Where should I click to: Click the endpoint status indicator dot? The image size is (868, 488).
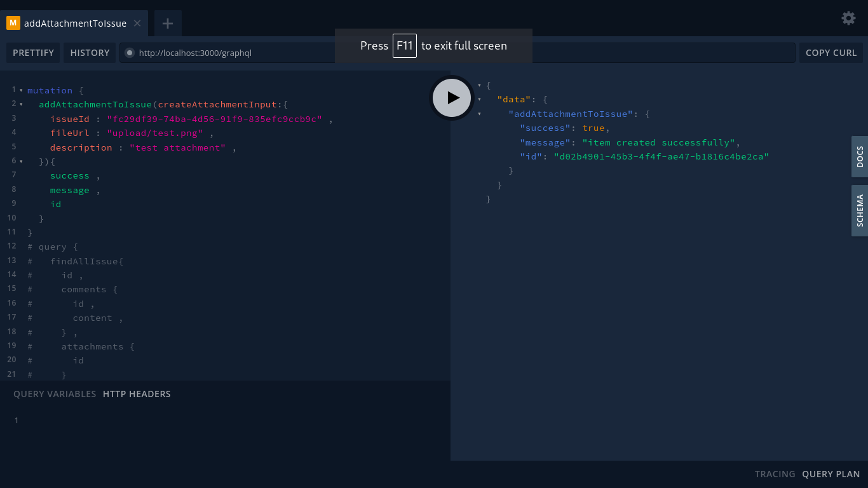130,53
